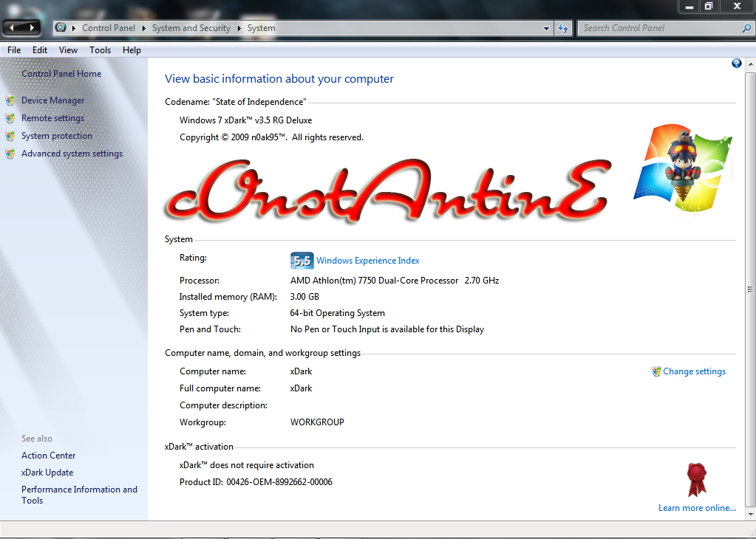756x539 pixels.
Task: Open Action Center link
Action: click(48, 455)
